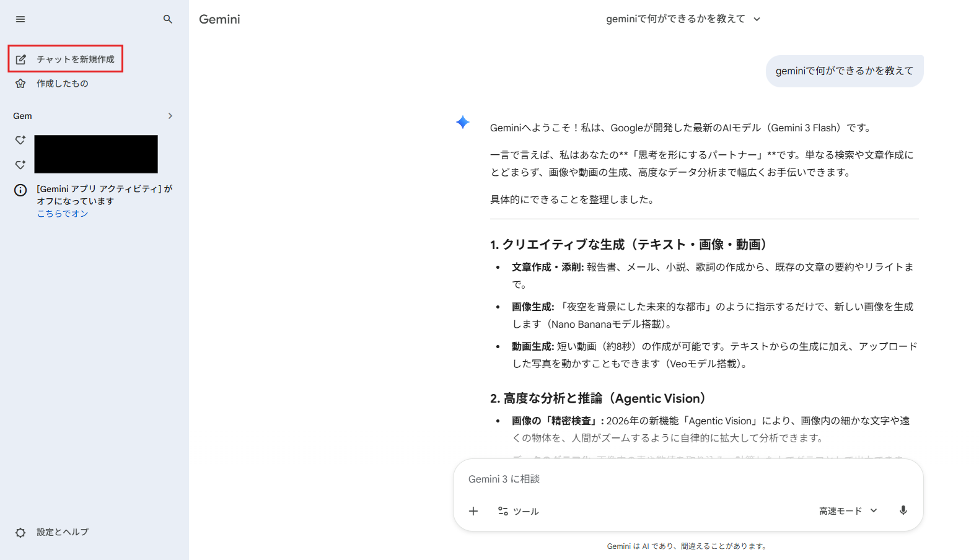Open chat search with the magnifier icon
This screenshot has height=560, width=979.
coord(168,19)
